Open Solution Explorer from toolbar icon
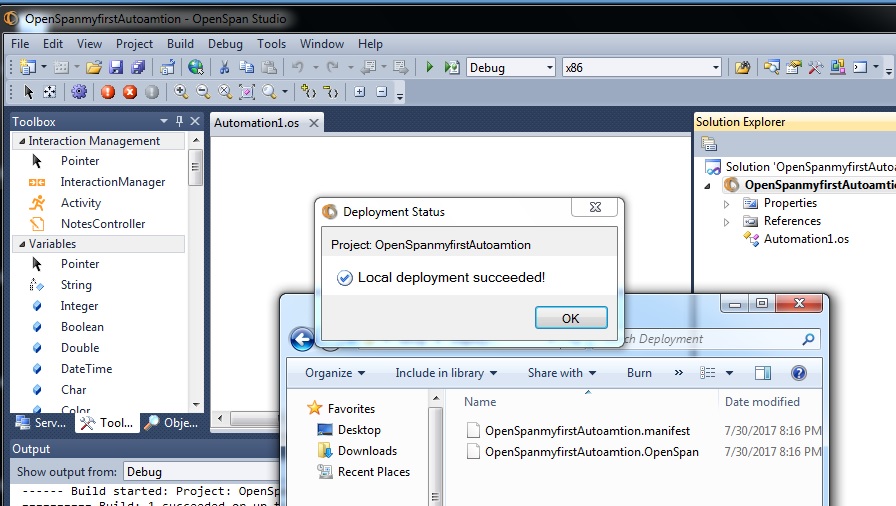Viewport: 896px width, 506px height. point(771,67)
